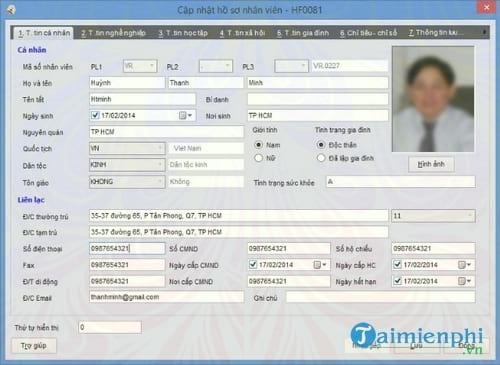Click the application icon in title bar
The height and width of the screenshot is (365, 500).
[11, 10]
